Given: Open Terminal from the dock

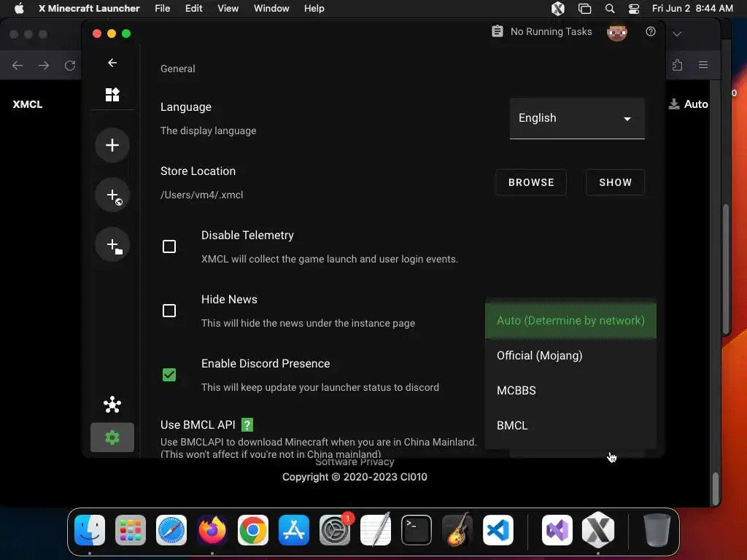Looking at the screenshot, I should (x=417, y=530).
